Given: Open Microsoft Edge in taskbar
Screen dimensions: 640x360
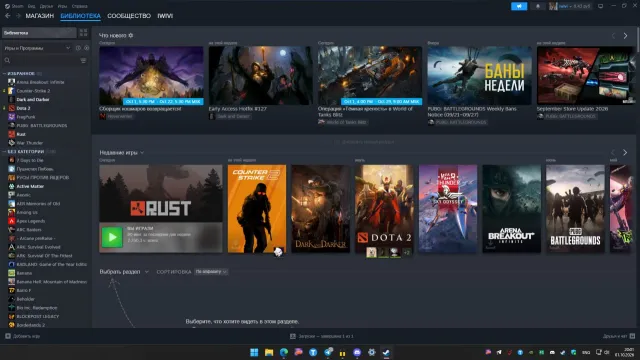Looking at the screenshot, I should 284,352.
